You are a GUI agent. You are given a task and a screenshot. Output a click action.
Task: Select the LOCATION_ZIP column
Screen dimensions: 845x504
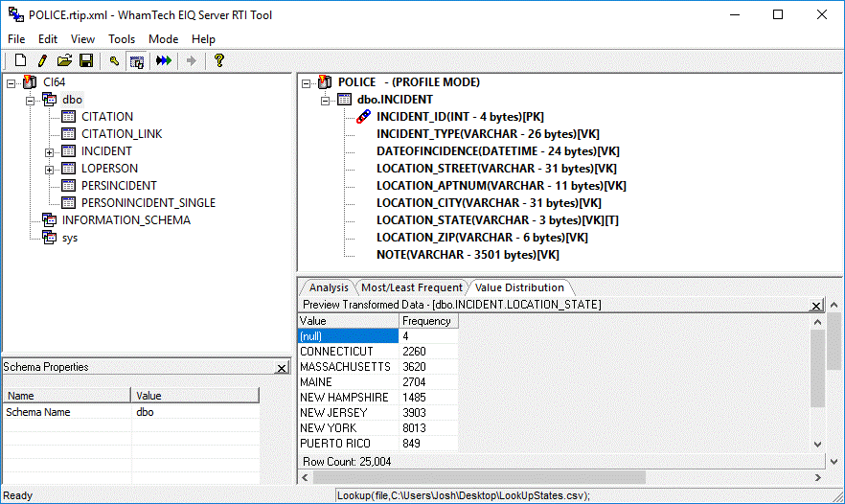(482, 238)
